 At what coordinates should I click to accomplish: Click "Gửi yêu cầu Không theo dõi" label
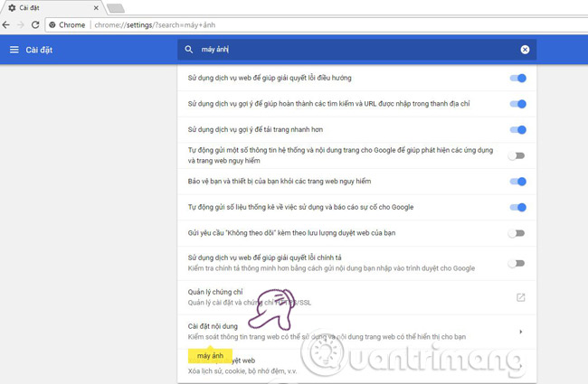click(291, 233)
